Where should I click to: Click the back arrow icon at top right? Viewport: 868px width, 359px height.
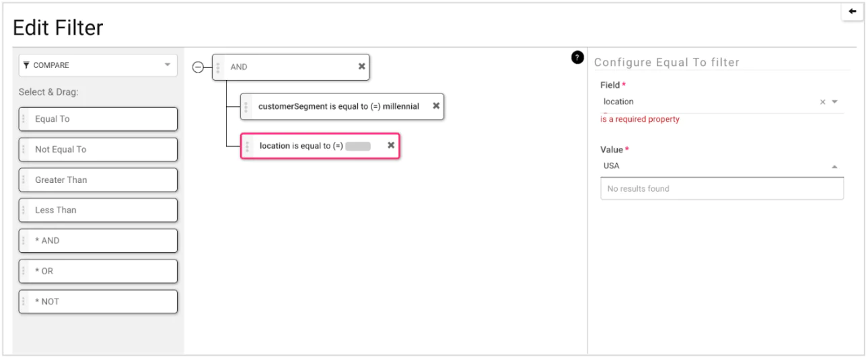pyautogui.click(x=853, y=11)
